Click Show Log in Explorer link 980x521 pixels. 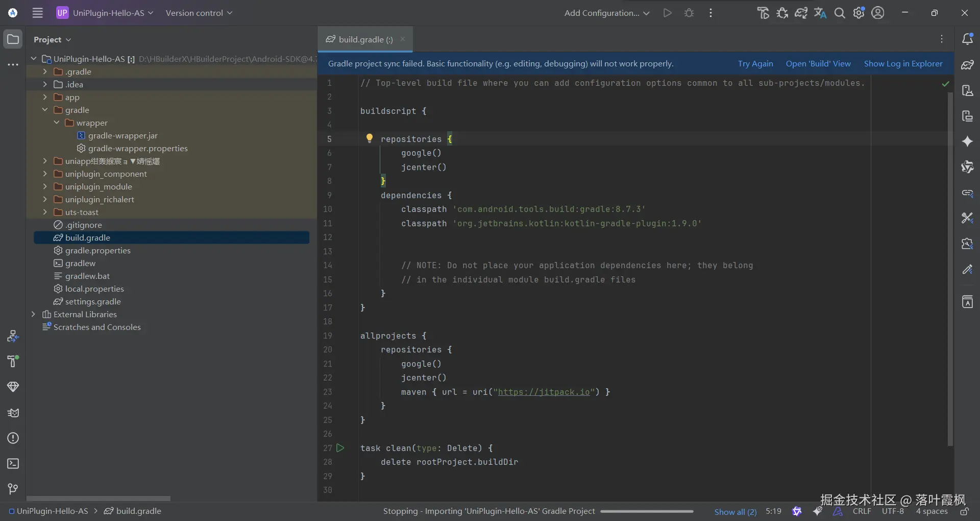pyautogui.click(x=903, y=63)
